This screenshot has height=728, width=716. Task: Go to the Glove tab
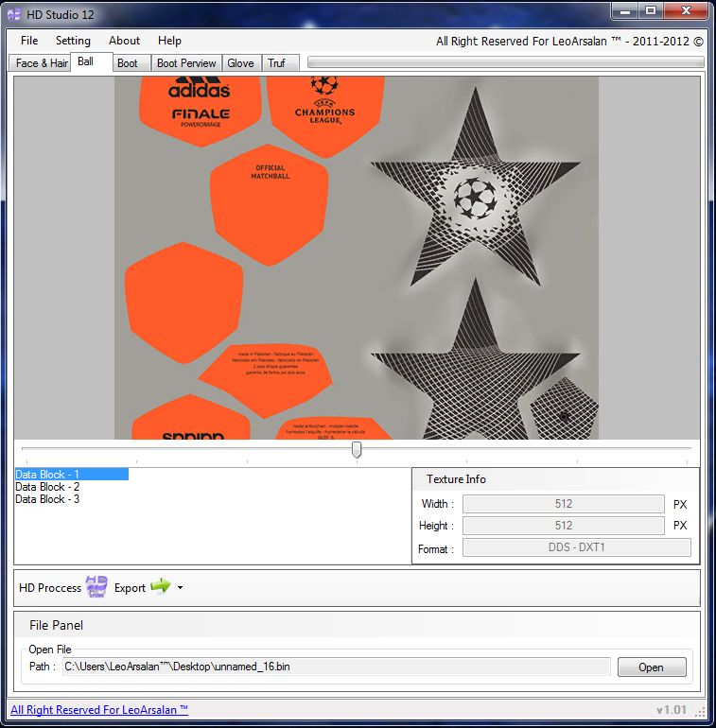pos(240,63)
